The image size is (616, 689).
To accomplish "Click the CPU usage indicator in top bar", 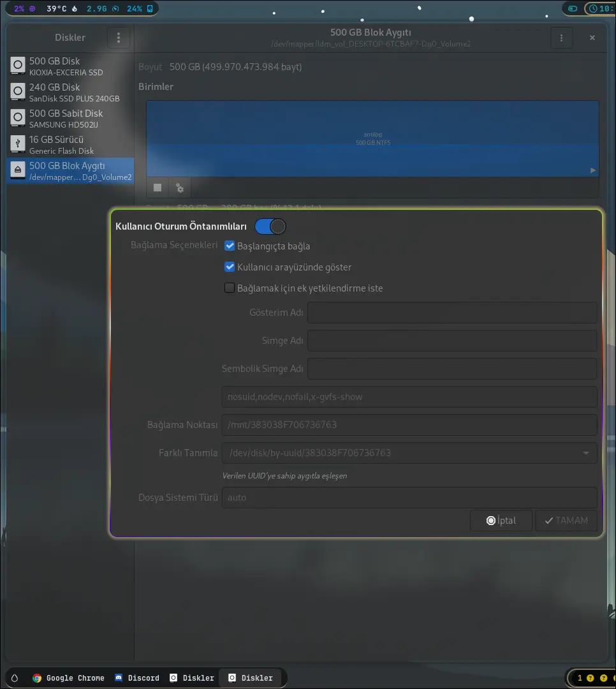I will point(24,8).
